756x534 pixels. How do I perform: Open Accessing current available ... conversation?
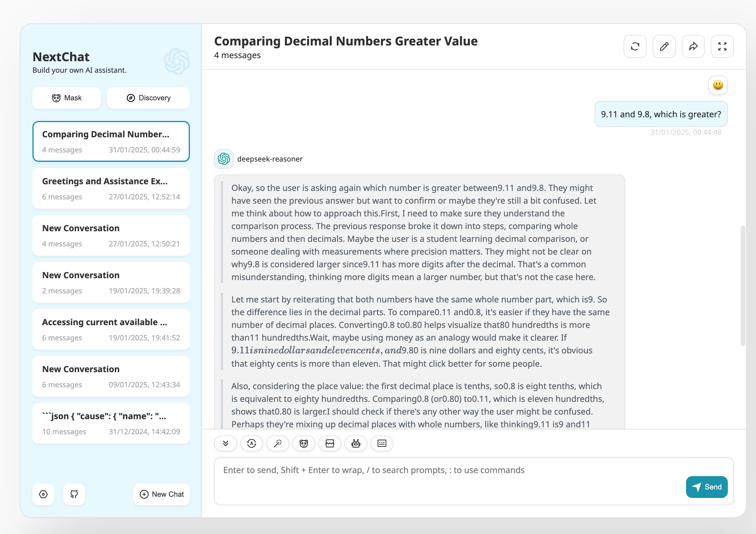(111, 329)
